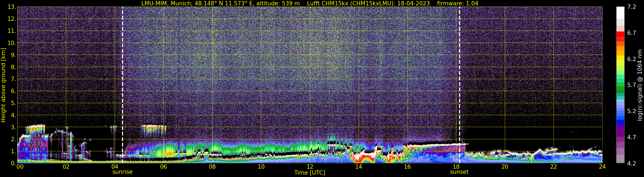The height and width of the screenshot is (177, 644).
Task: Select the white dashed sunset marker line
Action: point(460,85)
